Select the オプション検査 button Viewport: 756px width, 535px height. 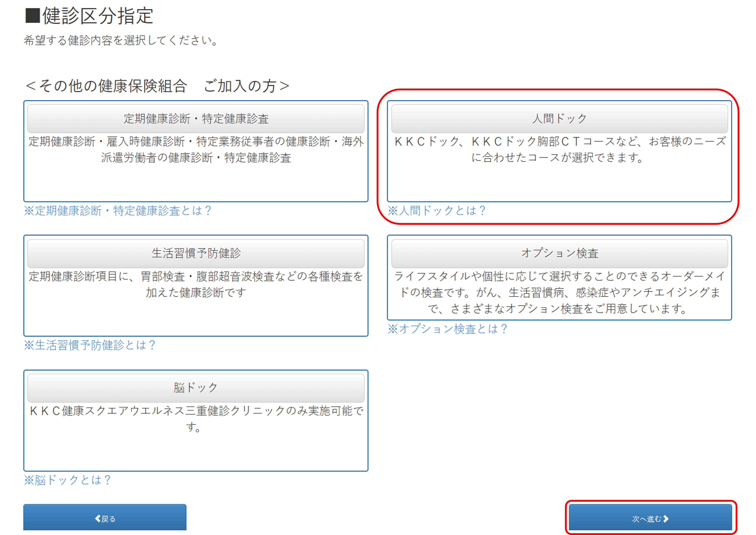click(559, 253)
